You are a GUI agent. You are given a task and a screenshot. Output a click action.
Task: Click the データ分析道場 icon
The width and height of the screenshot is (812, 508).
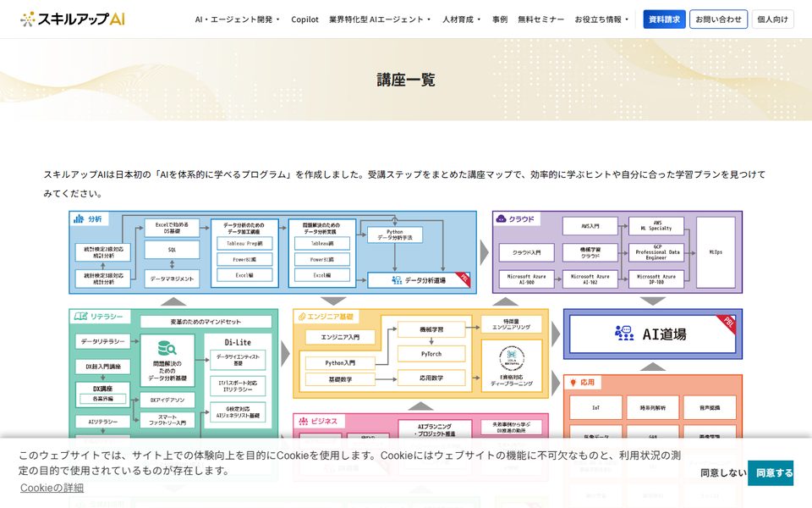pyautogui.click(x=398, y=280)
